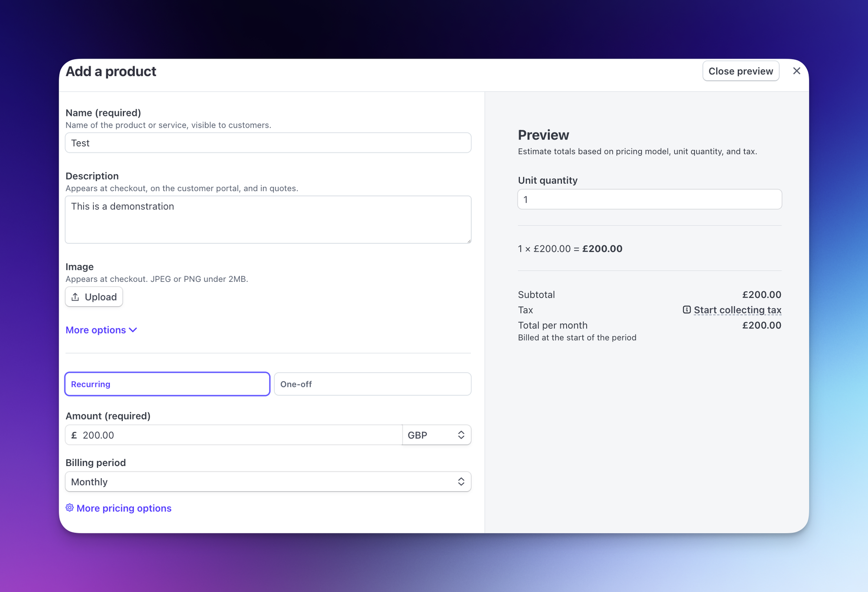The image size is (868, 592).
Task: Select the Recurring billing toggle
Action: pos(166,384)
